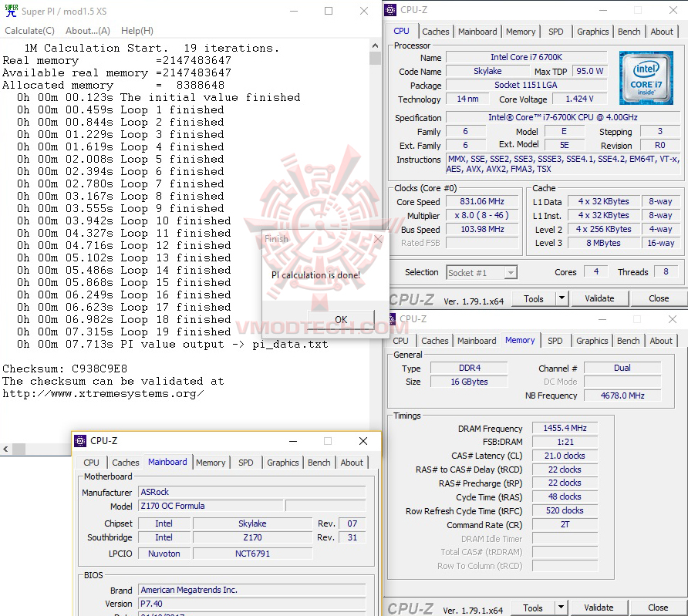Click Validate in Memory CPU-Z window
This screenshot has height=616, width=688.
[599, 608]
